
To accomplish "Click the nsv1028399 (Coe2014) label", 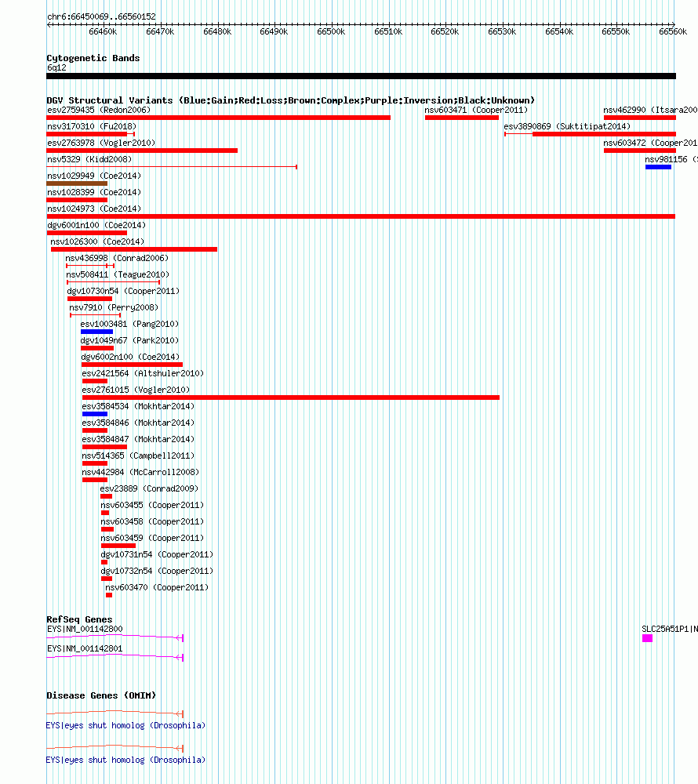I will point(94,193).
